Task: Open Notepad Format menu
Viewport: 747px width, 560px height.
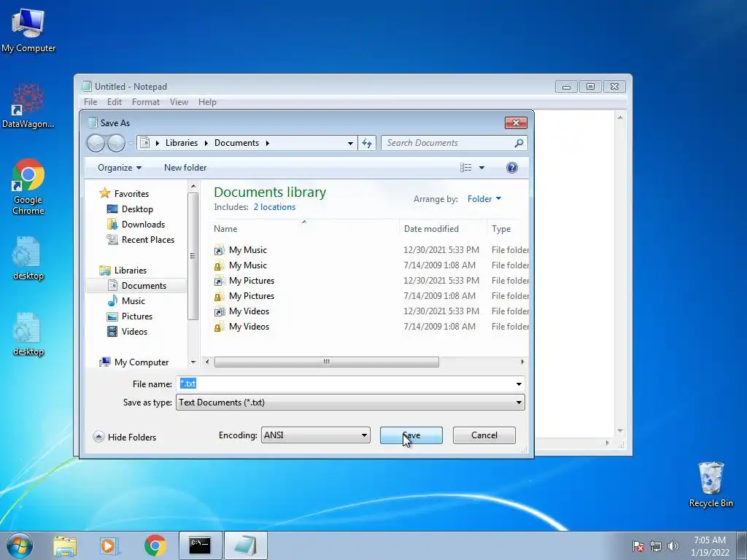Action: pos(146,102)
